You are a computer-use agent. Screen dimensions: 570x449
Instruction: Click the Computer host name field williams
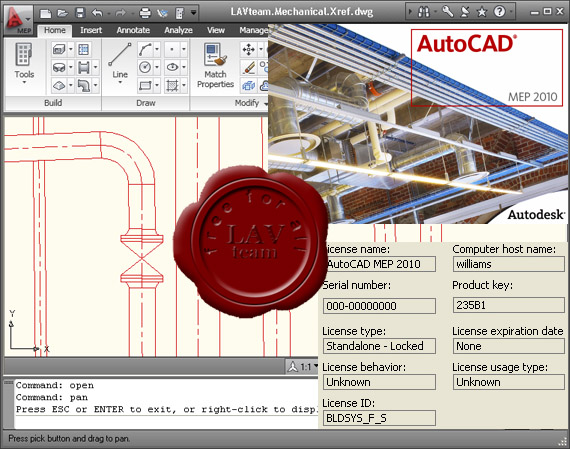(x=509, y=264)
